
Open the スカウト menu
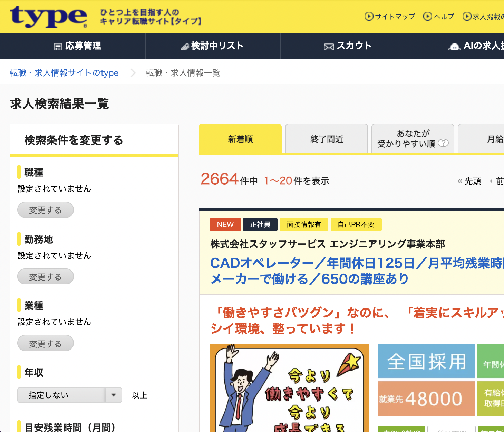pos(348,46)
